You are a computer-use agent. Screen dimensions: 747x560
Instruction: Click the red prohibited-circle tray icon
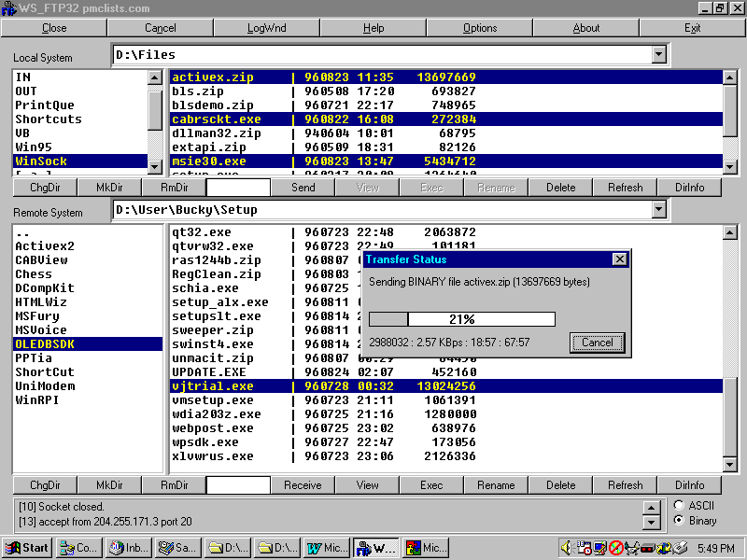pyautogui.click(x=616, y=548)
